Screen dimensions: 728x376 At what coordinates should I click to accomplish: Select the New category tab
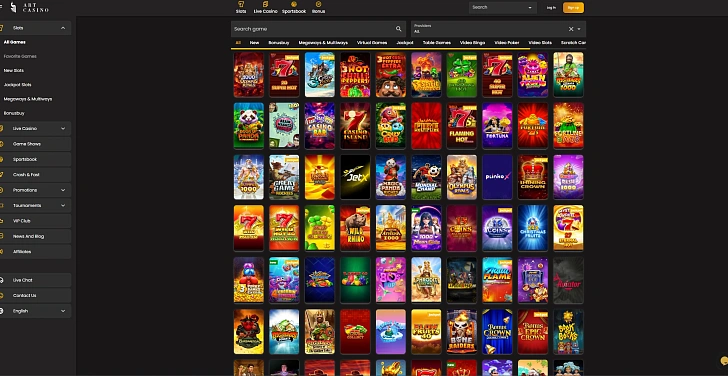pyautogui.click(x=254, y=43)
